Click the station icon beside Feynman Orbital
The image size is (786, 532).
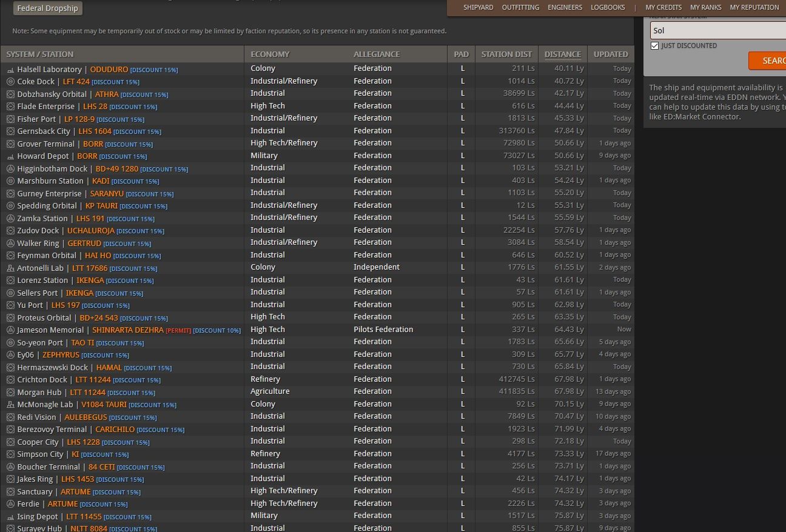point(10,256)
